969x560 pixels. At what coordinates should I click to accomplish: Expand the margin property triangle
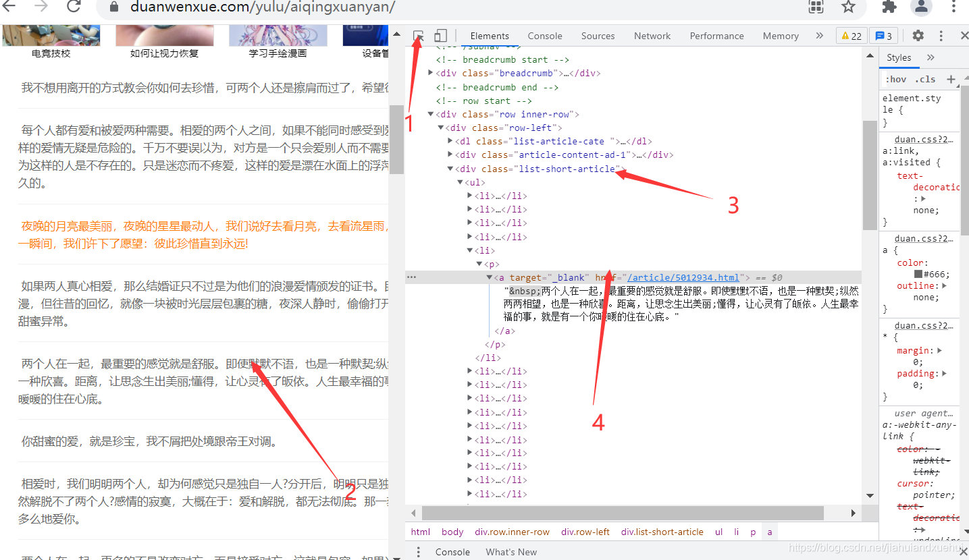click(x=939, y=350)
